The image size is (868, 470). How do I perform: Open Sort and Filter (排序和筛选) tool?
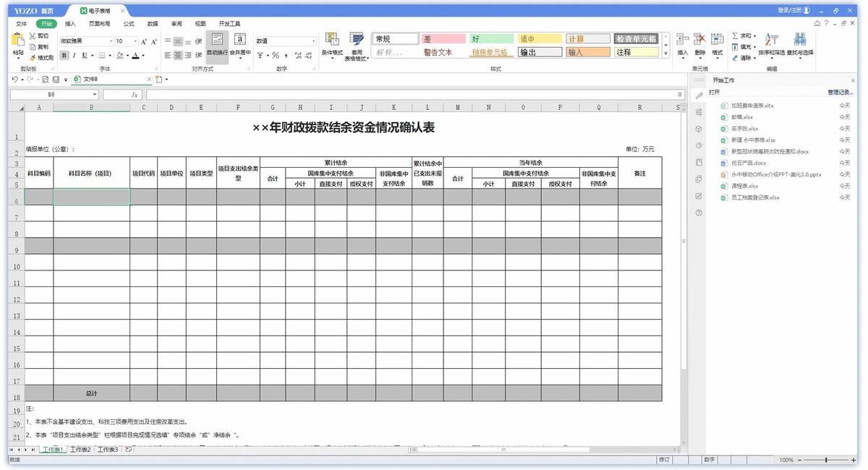point(770,40)
